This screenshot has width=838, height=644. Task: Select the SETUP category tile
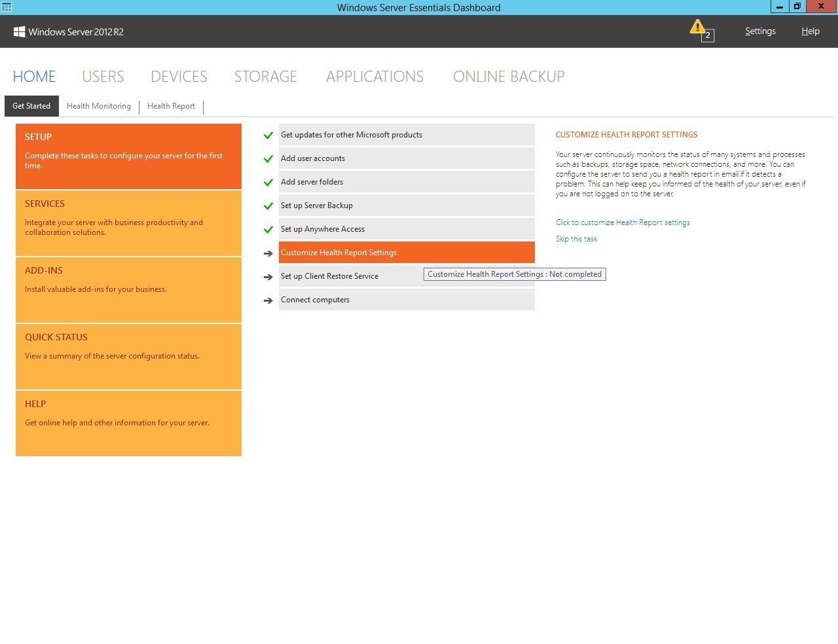tap(128, 156)
